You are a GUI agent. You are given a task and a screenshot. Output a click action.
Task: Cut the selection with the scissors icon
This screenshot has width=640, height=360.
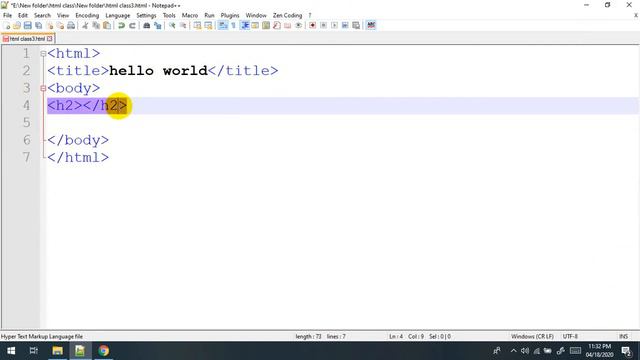coord(85,25)
